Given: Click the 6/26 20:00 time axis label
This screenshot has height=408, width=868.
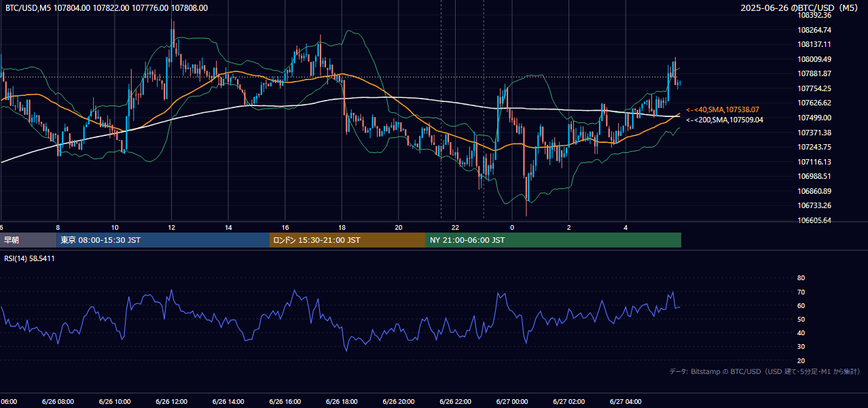Looking at the screenshot, I should pyautogui.click(x=399, y=402).
